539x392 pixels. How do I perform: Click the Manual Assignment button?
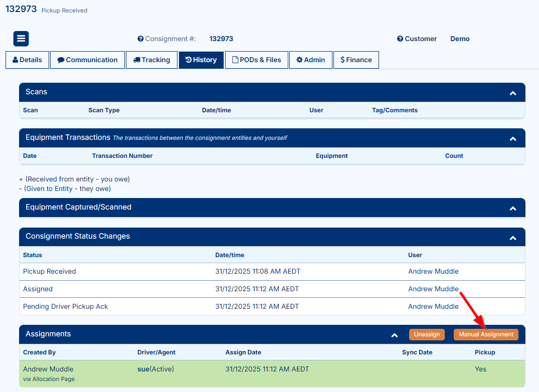pyautogui.click(x=486, y=334)
